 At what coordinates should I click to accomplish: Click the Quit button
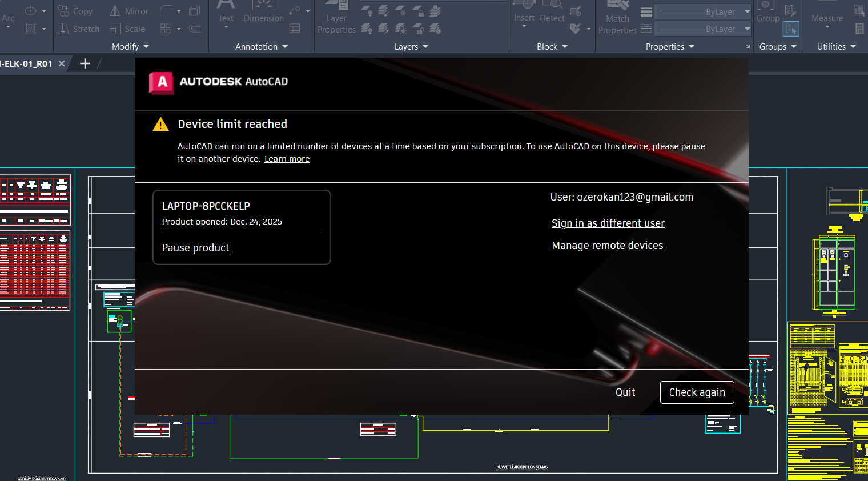click(625, 392)
